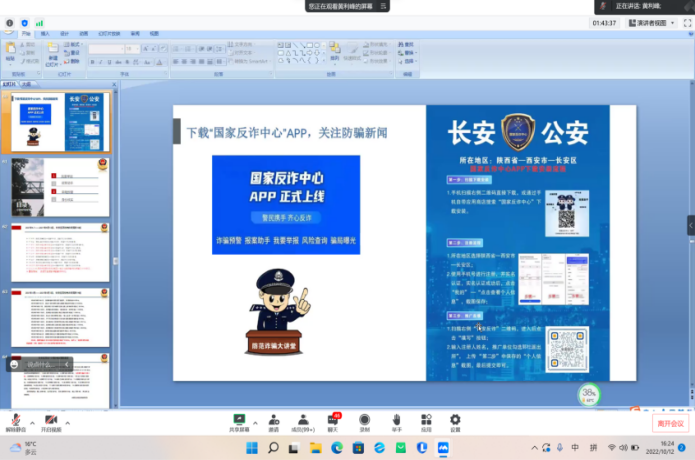Open the speaker view dropdown
The image size is (695, 460).
(x=655, y=22)
